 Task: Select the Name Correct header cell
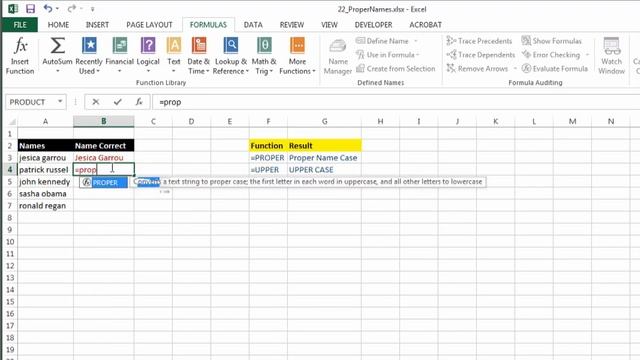click(104, 146)
